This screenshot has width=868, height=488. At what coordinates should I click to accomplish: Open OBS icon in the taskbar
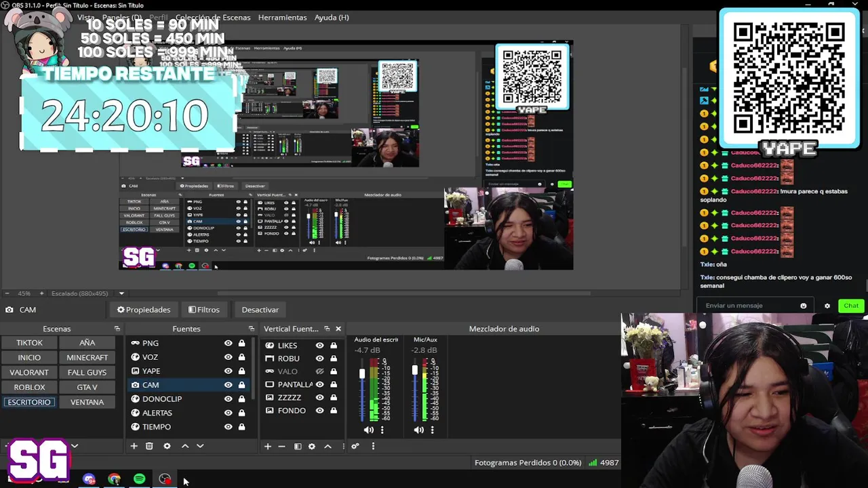point(165,479)
